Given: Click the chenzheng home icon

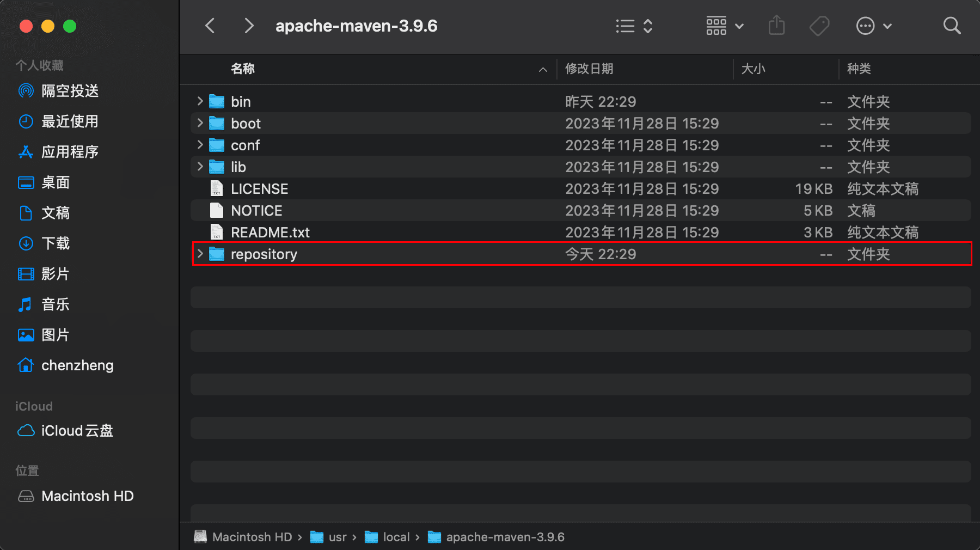Looking at the screenshot, I should point(26,365).
